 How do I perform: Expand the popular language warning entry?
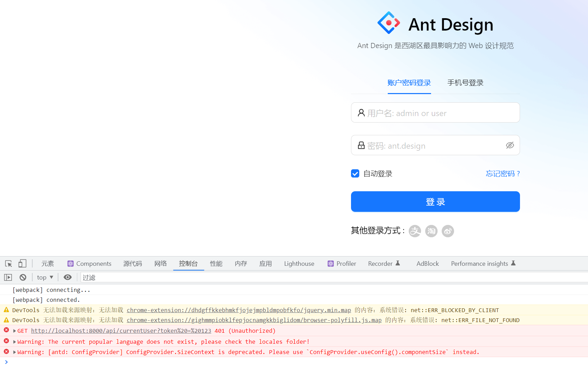(x=15, y=342)
